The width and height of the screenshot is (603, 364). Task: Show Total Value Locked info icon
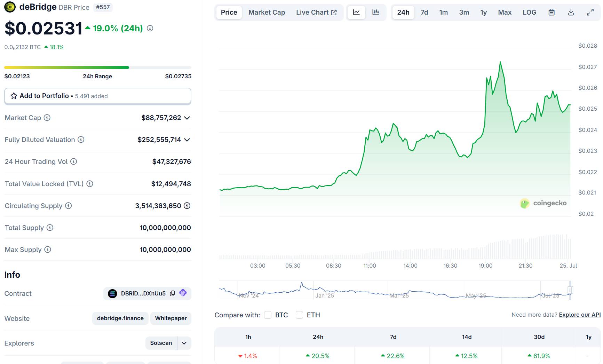point(90,184)
